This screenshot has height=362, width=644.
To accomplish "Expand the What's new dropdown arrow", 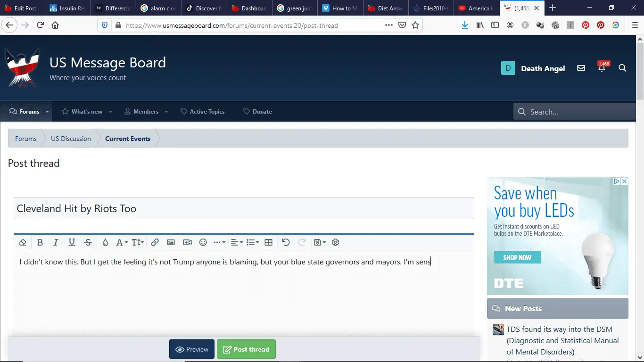I will point(110,112).
